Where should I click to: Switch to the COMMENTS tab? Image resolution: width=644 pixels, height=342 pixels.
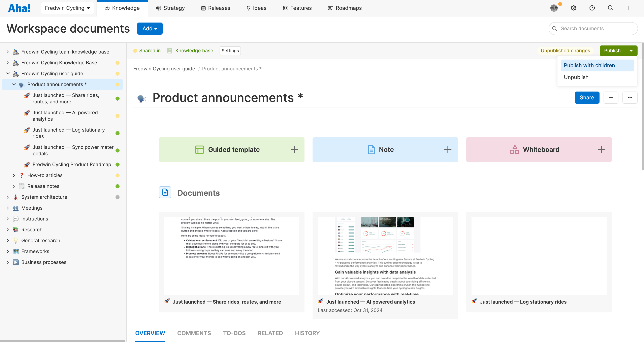coord(194,333)
